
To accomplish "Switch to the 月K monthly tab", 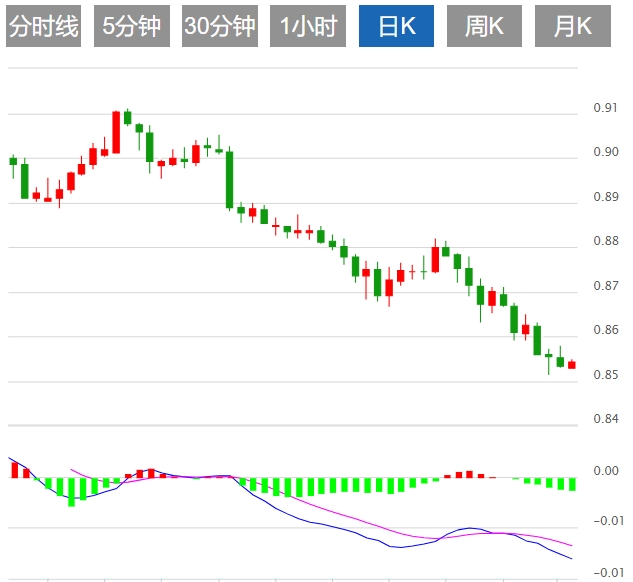I will pos(572,26).
